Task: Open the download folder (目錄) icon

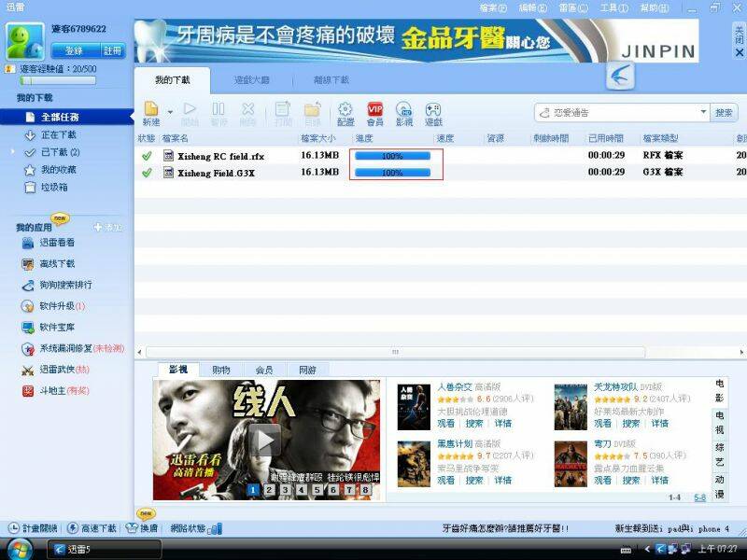Action: coord(313,109)
